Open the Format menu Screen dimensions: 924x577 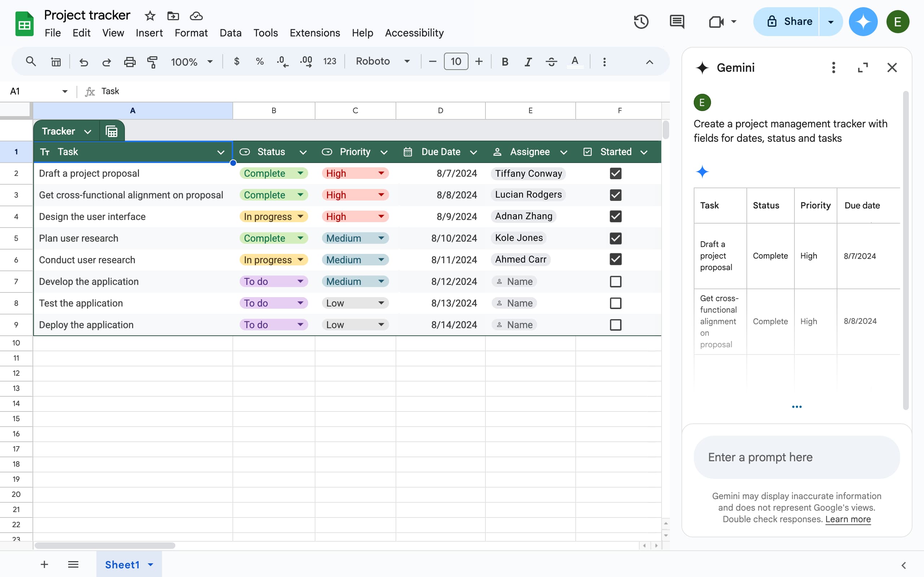191,33
